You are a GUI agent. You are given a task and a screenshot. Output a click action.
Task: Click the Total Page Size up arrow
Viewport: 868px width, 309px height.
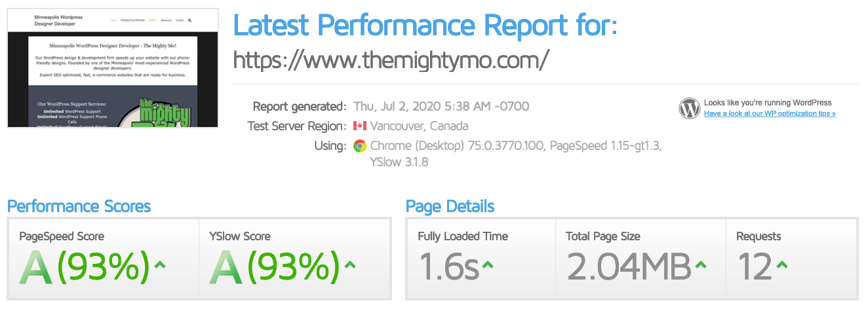[x=701, y=265]
